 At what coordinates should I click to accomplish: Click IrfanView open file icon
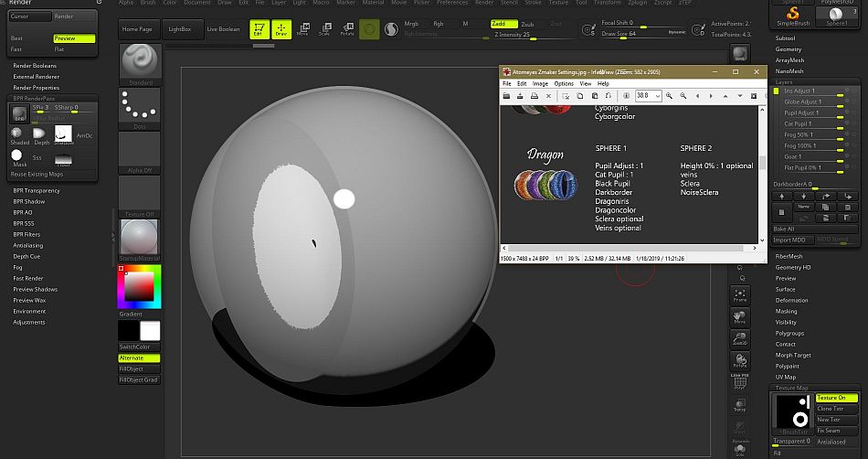tap(506, 96)
